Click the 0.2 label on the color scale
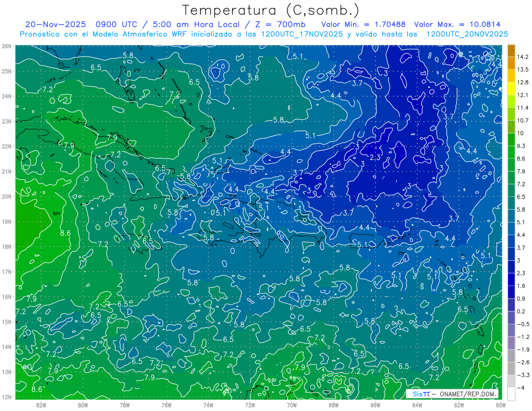The height and width of the screenshot is (411, 532). pos(521,311)
